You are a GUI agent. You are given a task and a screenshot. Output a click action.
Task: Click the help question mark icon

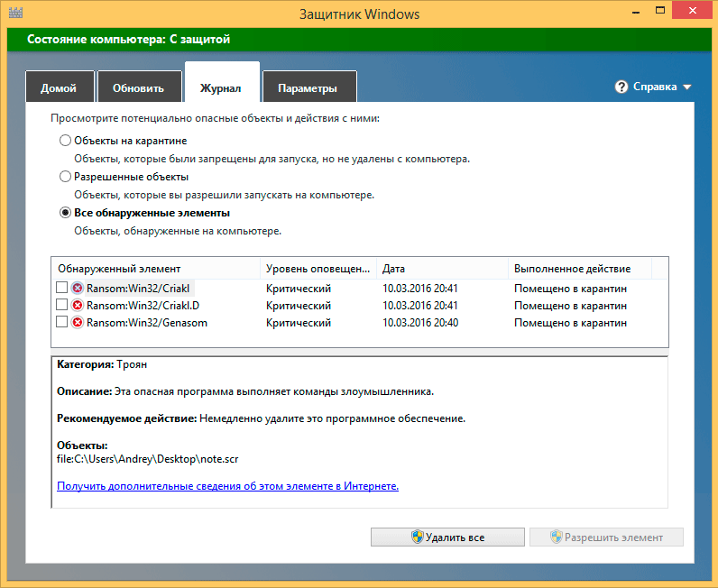(621, 87)
